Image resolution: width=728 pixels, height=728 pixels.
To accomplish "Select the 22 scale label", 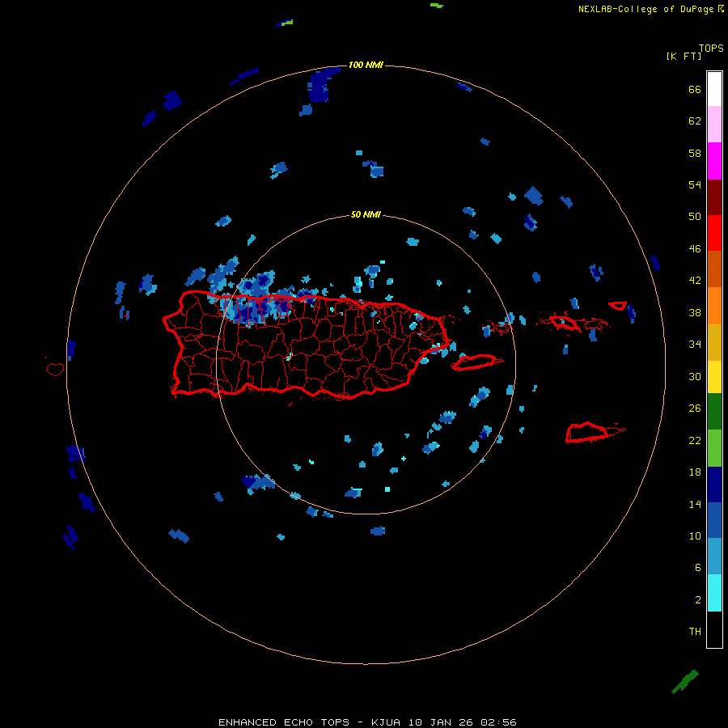I will [x=695, y=440].
